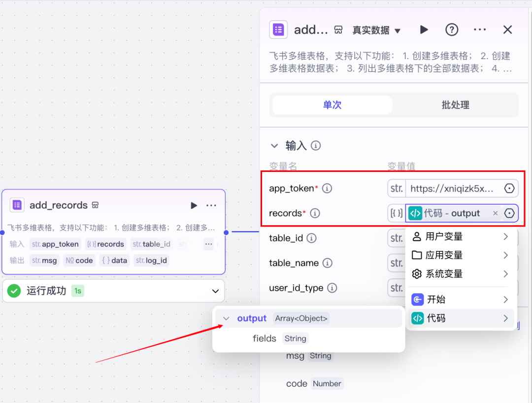Click the app_token input tag on node
532x403 pixels.
click(x=55, y=244)
